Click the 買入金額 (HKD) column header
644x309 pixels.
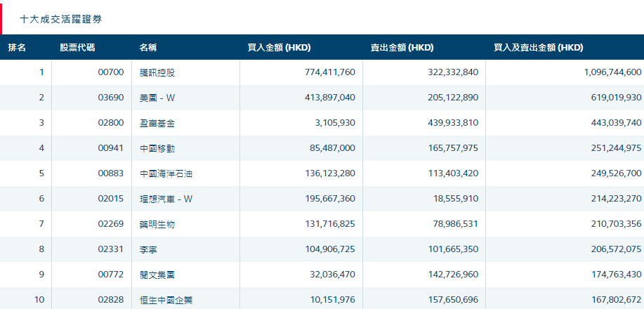(x=280, y=48)
